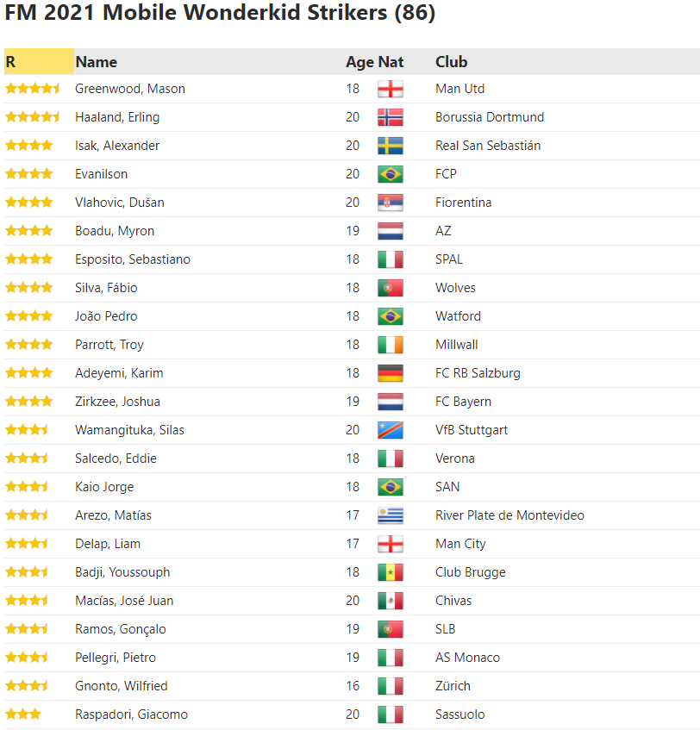Click the Senegal flag for Badji, Youssouph
Image resolution: width=700 pixels, height=730 pixels.
(x=390, y=572)
